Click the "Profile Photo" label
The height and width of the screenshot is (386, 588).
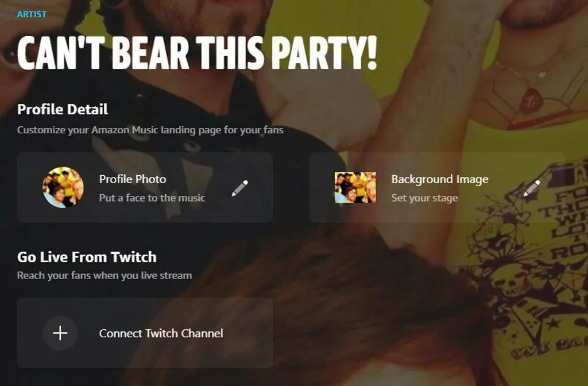point(133,179)
